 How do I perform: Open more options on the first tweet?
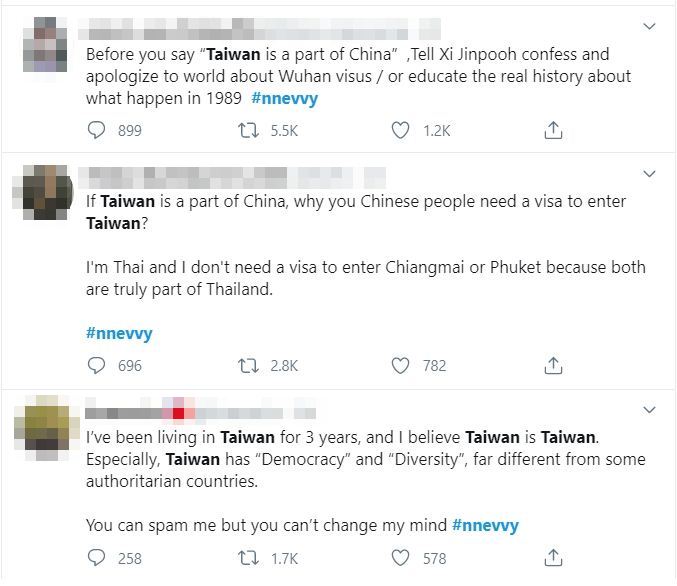pos(649,27)
